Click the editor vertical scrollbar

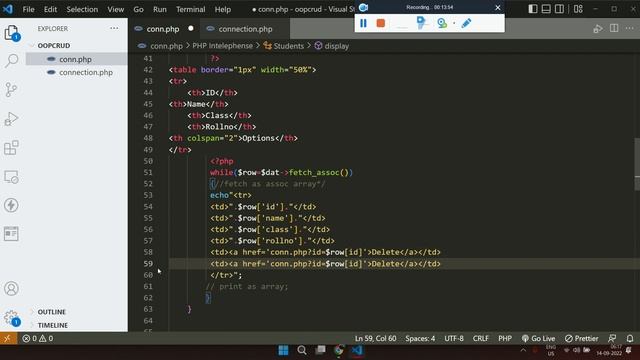tap(637, 164)
